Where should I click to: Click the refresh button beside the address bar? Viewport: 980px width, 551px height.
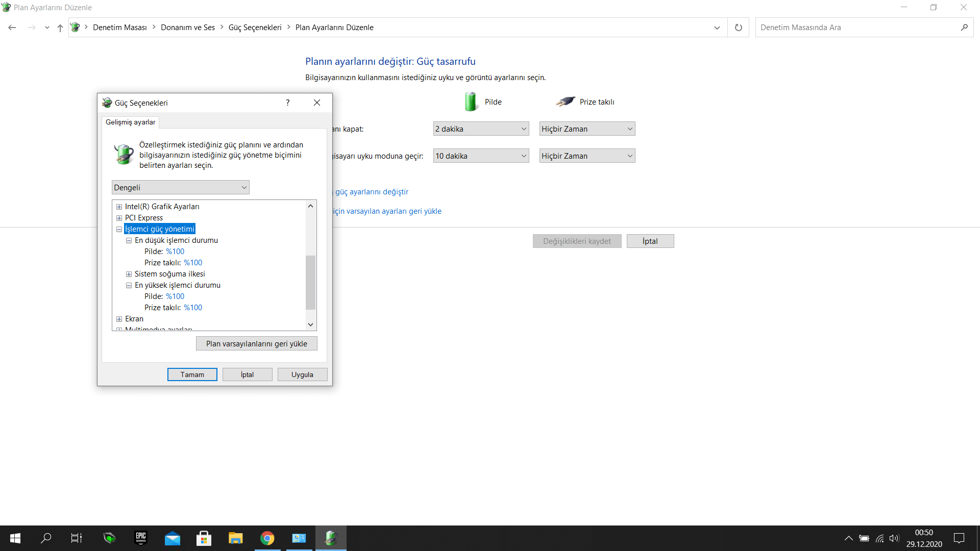tap(738, 28)
